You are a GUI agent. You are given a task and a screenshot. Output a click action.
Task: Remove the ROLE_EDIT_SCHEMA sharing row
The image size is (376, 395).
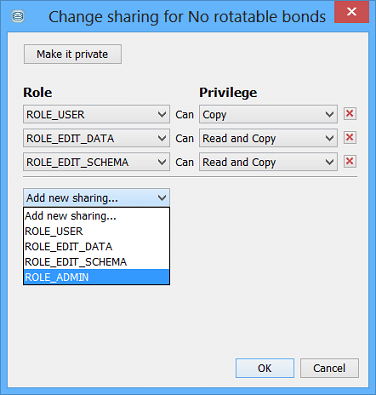(350, 162)
